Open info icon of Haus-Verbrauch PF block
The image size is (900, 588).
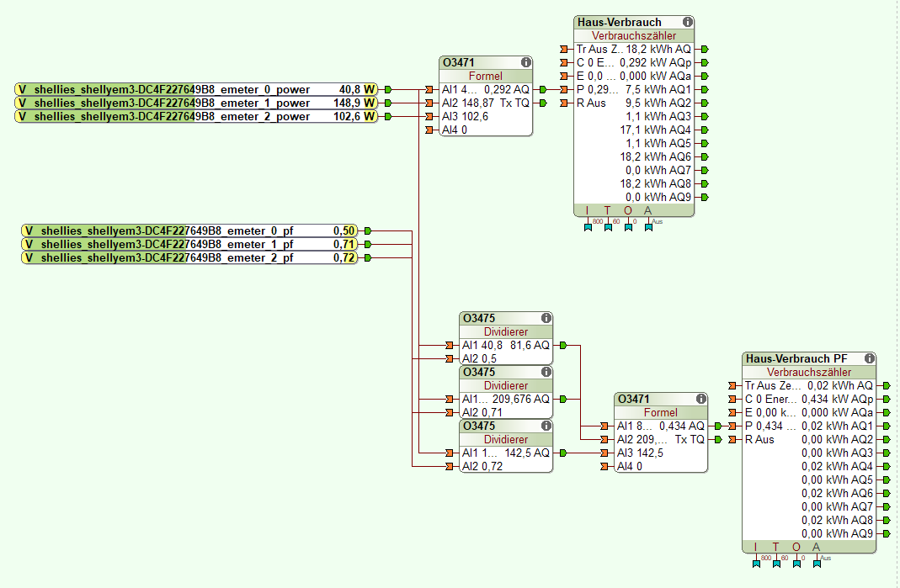tap(869, 358)
